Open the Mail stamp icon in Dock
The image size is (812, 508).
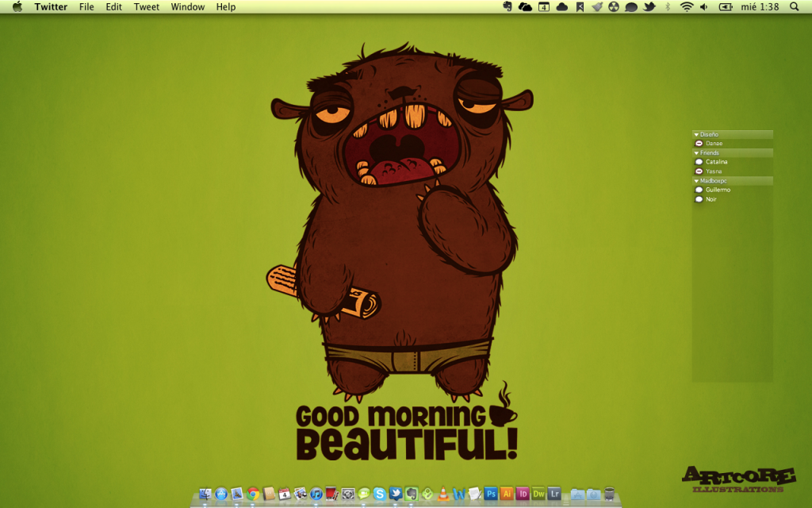click(x=236, y=494)
